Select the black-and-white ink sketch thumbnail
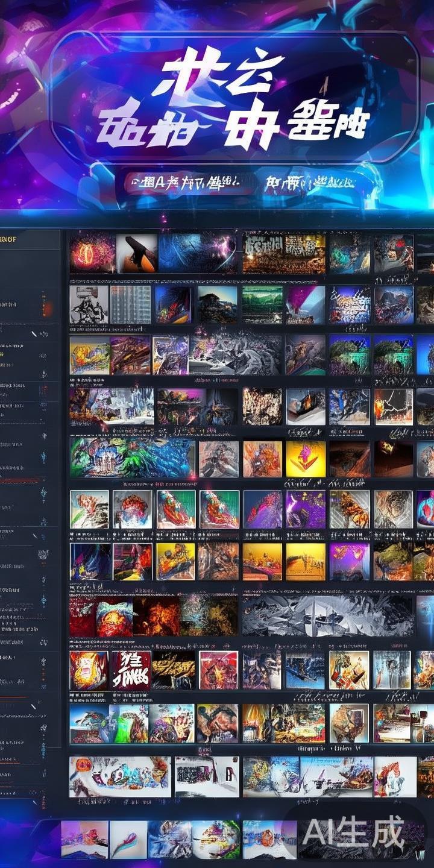Image resolution: width=434 pixels, height=868 pixels. tap(89, 304)
